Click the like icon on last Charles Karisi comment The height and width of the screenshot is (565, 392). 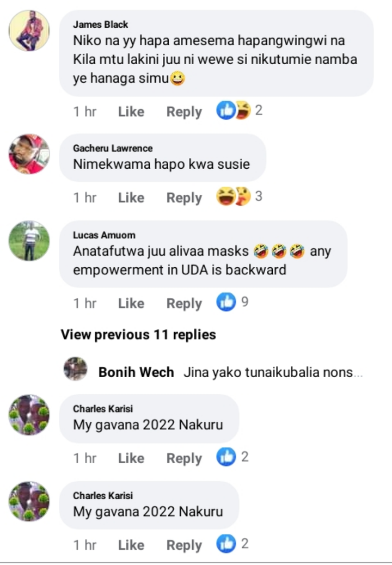point(226,544)
